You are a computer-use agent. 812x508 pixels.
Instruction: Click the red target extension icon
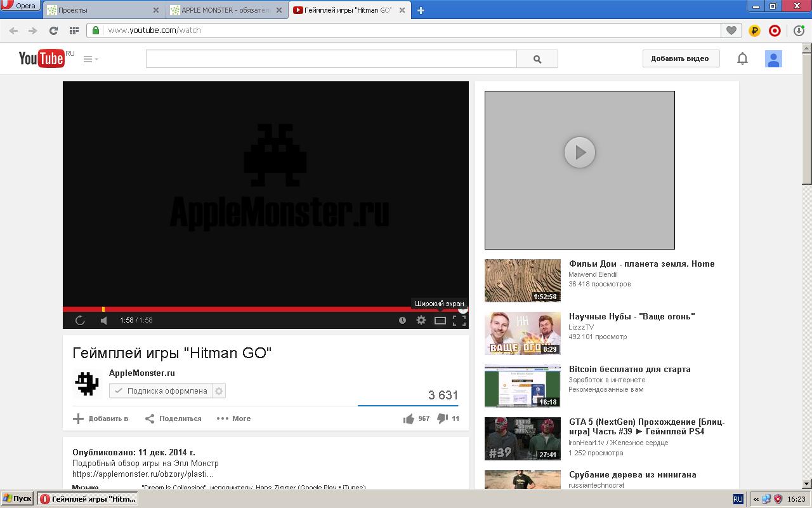[x=775, y=30]
